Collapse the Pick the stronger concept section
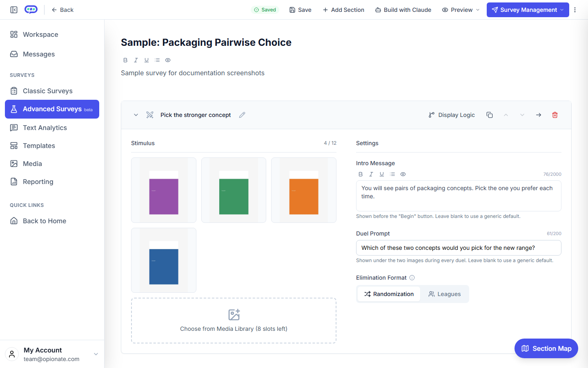Image resolution: width=588 pixels, height=368 pixels. 136,115
